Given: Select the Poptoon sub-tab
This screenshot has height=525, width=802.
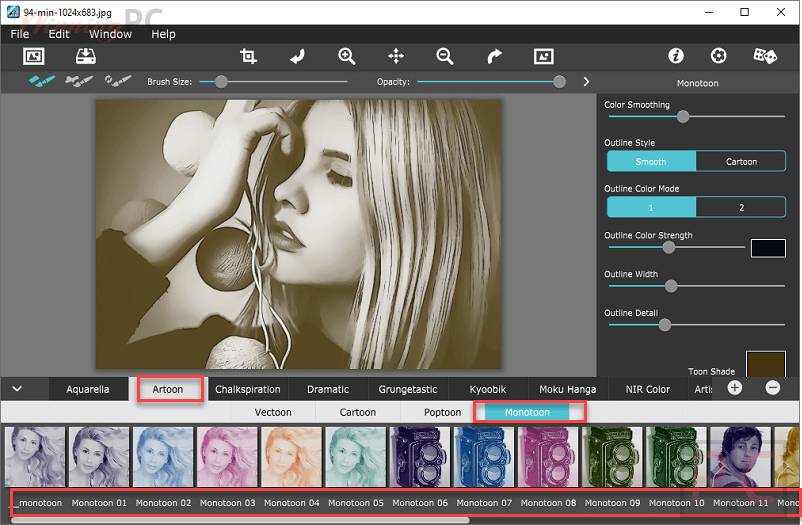Looking at the screenshot, I should pos(442,412).
